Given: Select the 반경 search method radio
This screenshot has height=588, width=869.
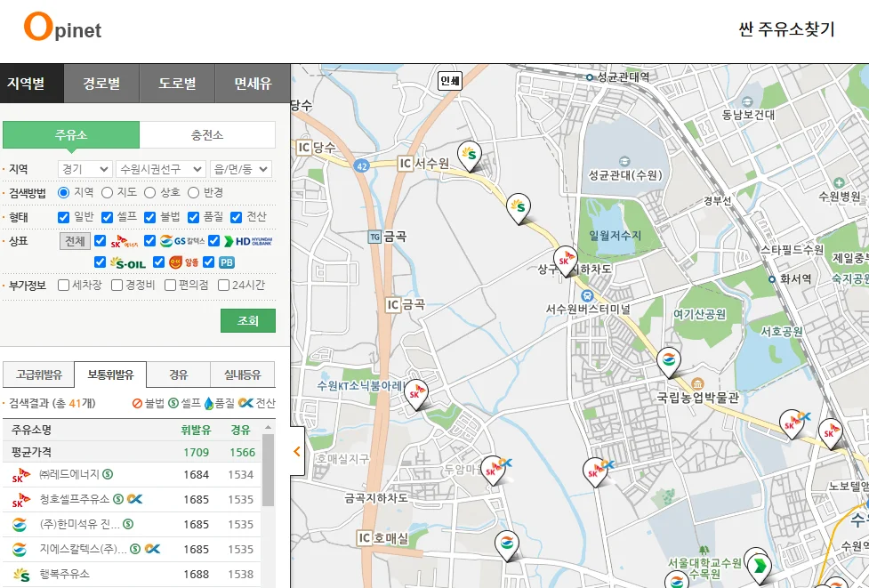Looking at the screenshot, I should click(x=193, y=192).
